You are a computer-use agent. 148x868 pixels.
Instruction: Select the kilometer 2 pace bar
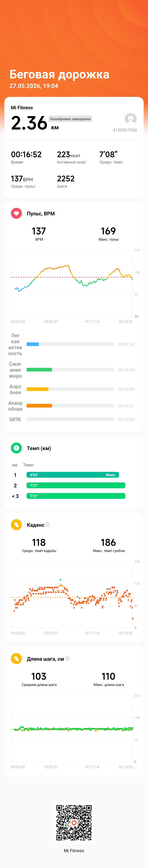pos(76,485)
